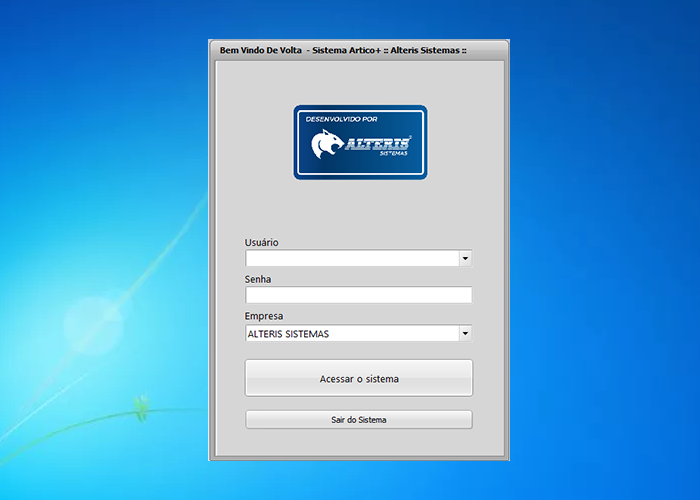Viewport: 700px width, 500px height.
Task: Click the Senha label text
Action: click(258, 279)
